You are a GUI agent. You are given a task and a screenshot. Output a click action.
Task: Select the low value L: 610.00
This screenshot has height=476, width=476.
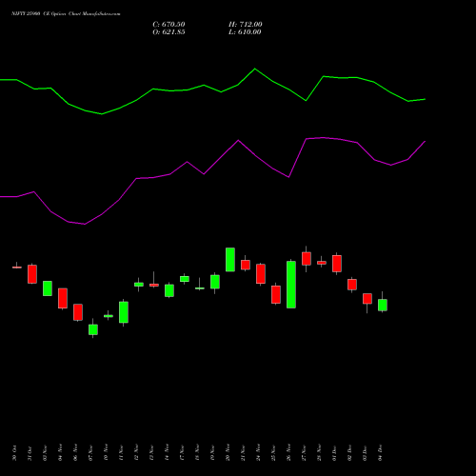click(245, 32)
